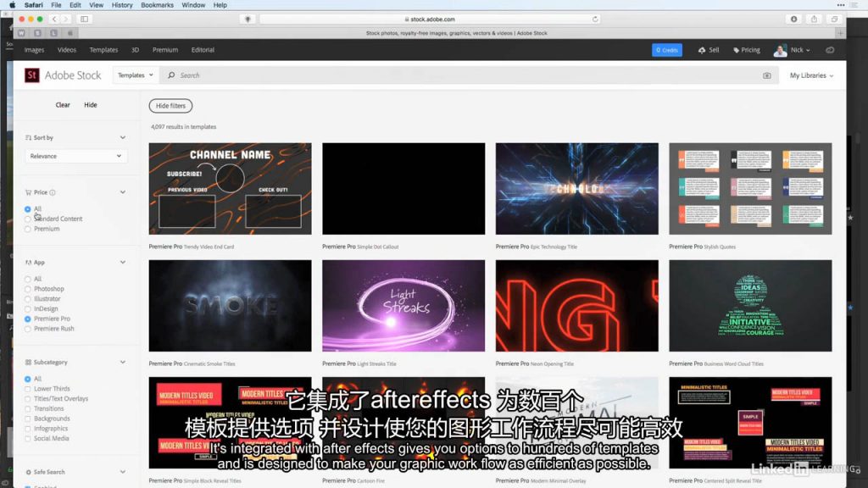Viewport: 868px width, 488px height.
Task: Go forward with Safari forward arrow
Action: 66,19
